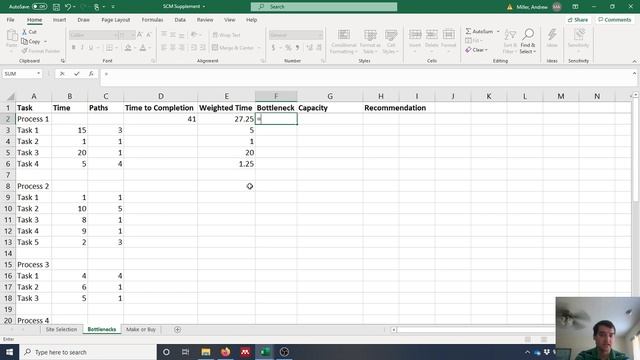Click into the Search box
Image resolution: width=640 pixels, height=360 pixels.
(x=324, y=7)
